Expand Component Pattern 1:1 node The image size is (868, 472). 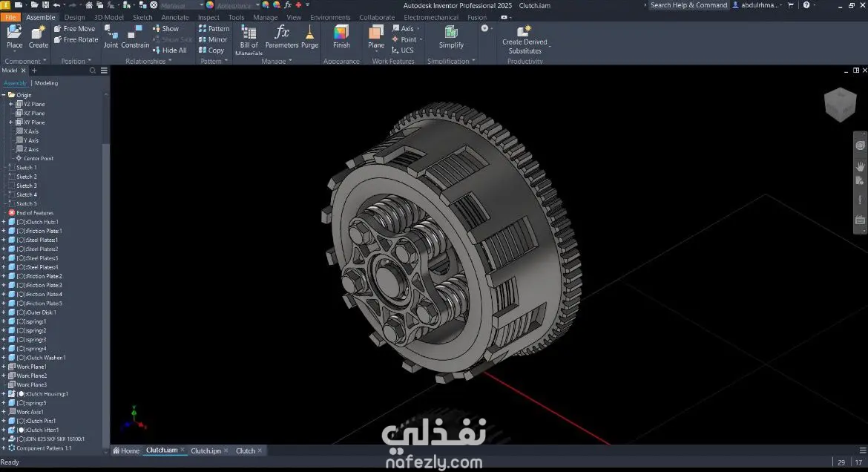pos(3,448)
